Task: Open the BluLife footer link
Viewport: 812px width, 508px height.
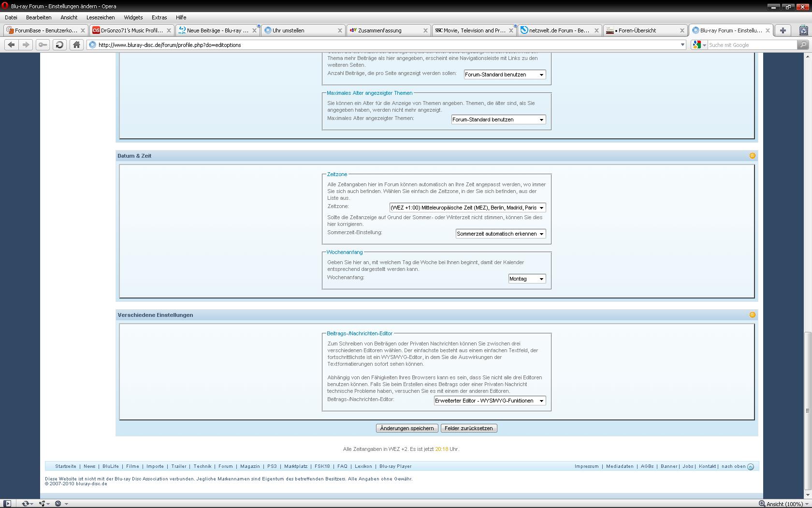Action: pos(111,466)
